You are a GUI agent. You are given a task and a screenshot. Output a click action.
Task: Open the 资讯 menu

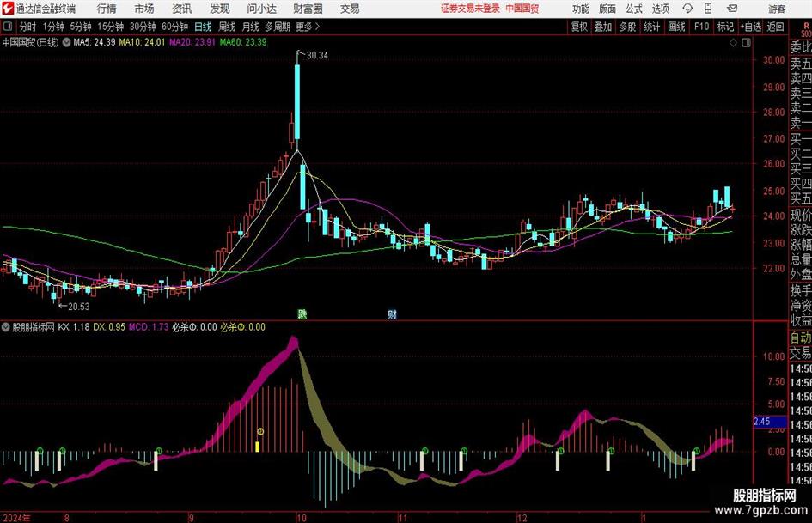pos(182,9)
